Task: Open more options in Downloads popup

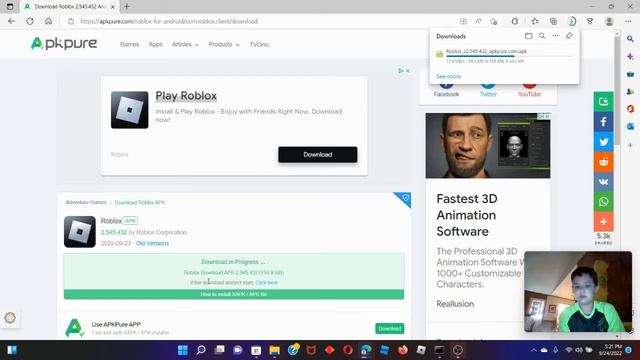Action: (556, 36)
